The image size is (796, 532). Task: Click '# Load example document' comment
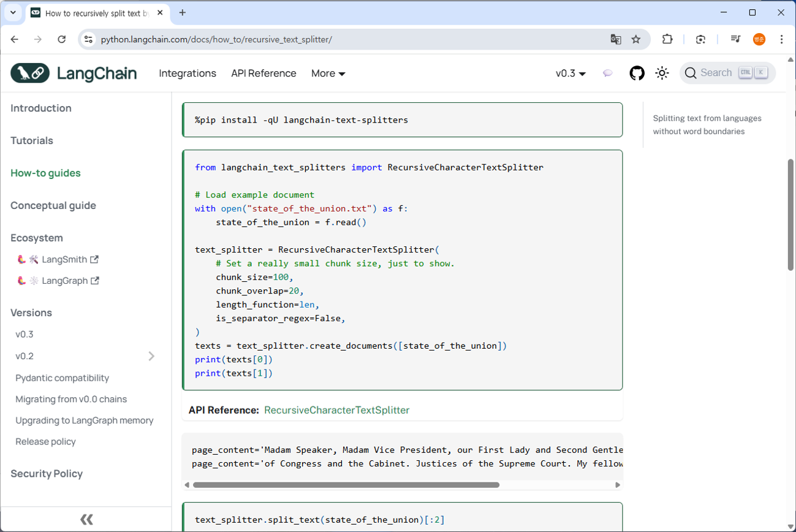pos(254,194)
